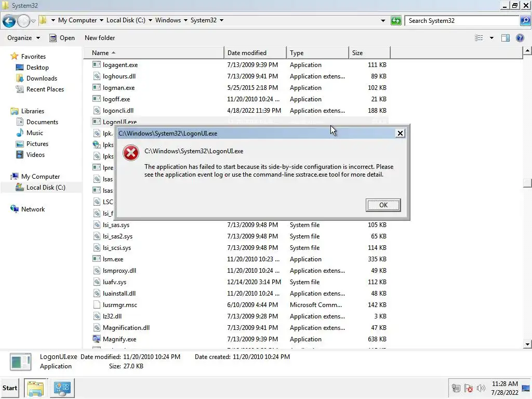The image size is (532, 399).
Task: Sort by the Type column header
Action: tap(317, 53)
